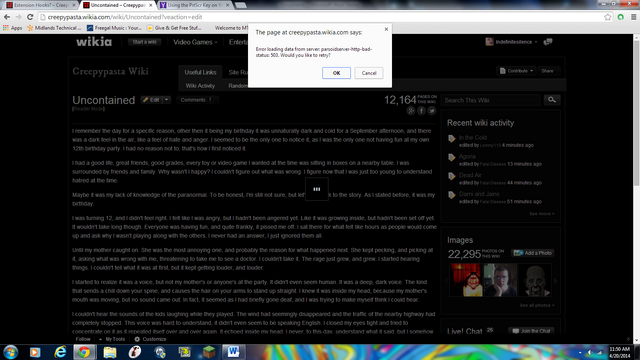
Task: Share on Facebook icon
Action: [422, 111]
